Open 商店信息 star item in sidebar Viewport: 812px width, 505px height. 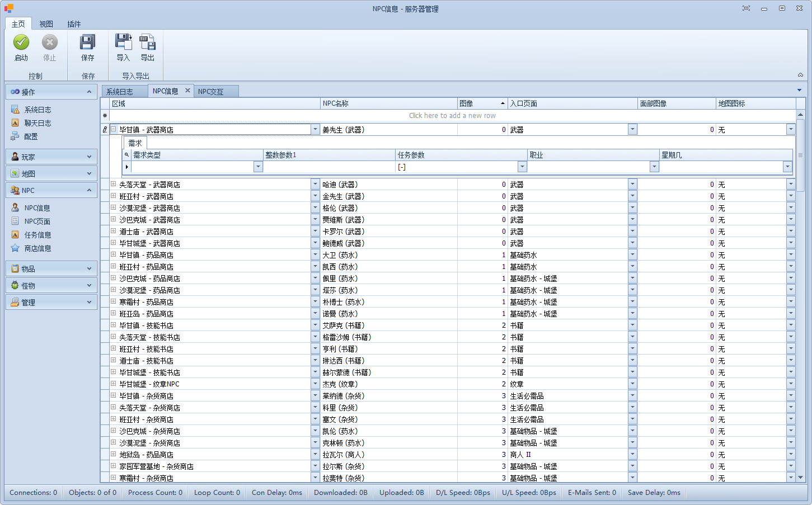[x=37, y=248]
